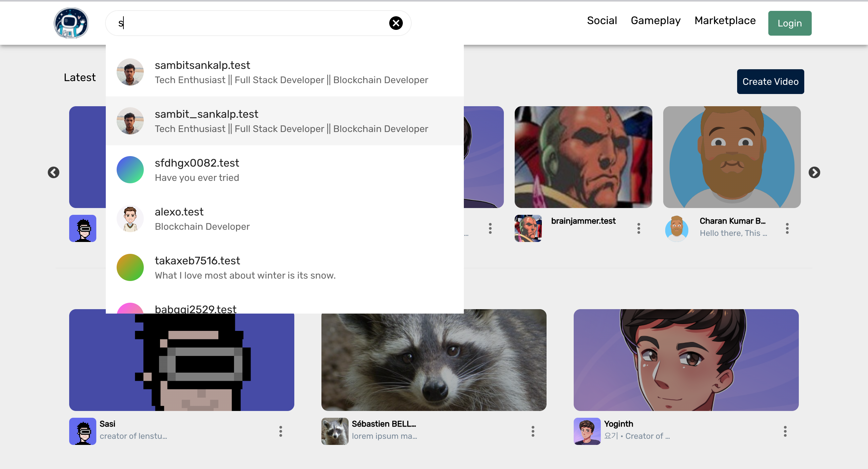The image size is (868, 469).
Task: Clear the search box with X icon
Action: pos(396,23)
